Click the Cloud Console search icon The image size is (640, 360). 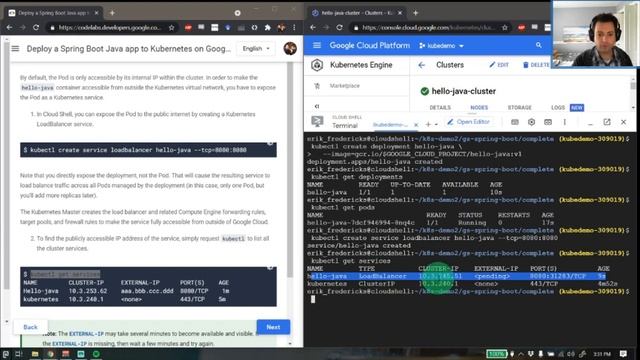tap(539, 45)
